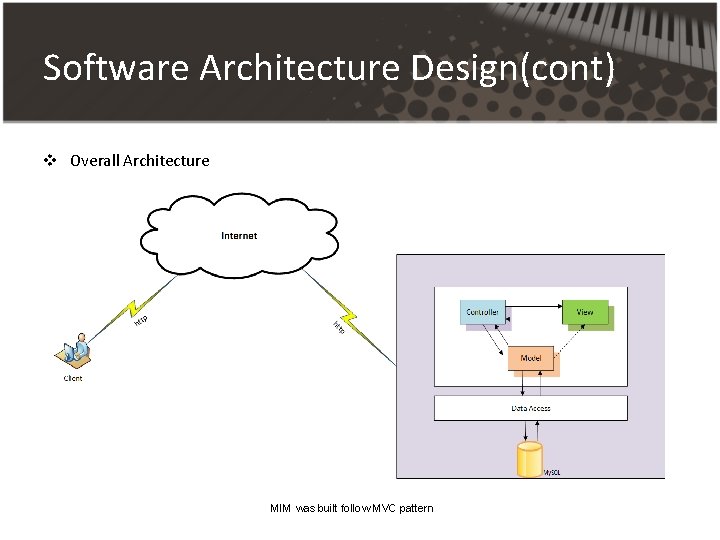The width and height of the screenshot is (720, 540).
Task: Click the http label on the client link
Action: pos(141,321)
